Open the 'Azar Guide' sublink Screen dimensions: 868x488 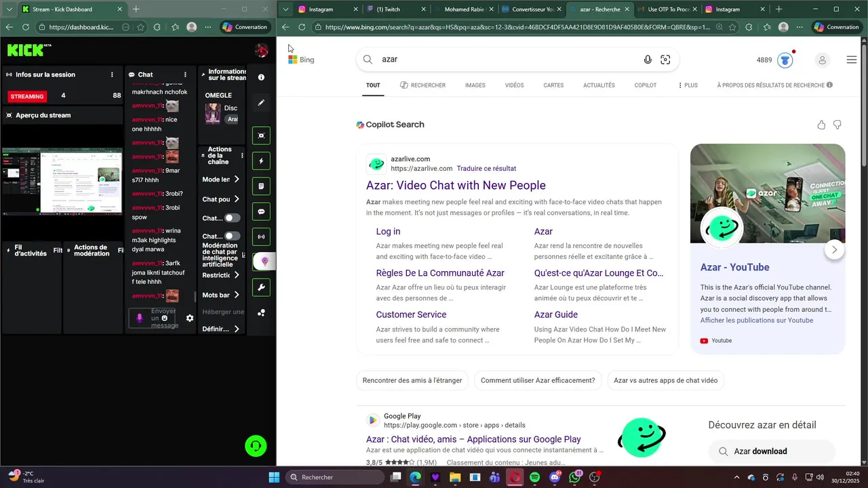pyautogui.click(x=555, y=314)
